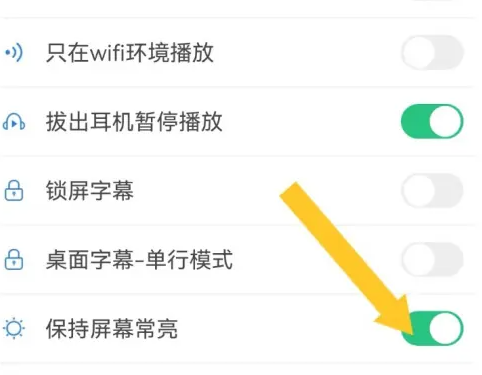
Task: Select the 只在wifi环境播放 label
Action: [x=130, y=53]
